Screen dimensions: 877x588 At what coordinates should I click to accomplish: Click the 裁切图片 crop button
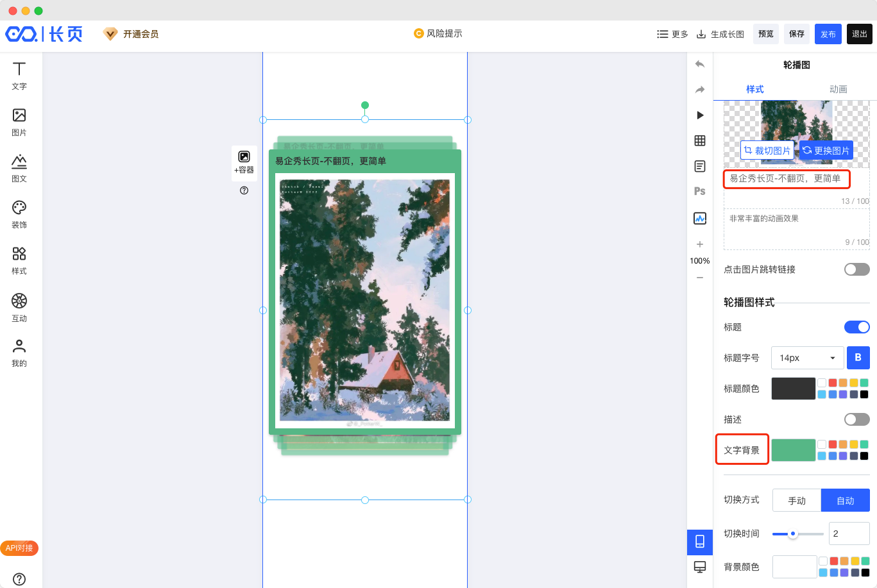click(767, 150)
